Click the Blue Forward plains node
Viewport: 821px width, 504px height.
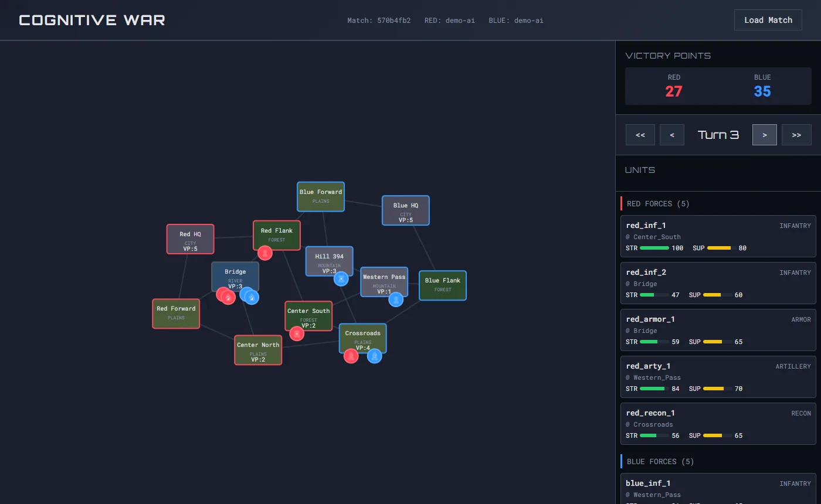coord(320,196)
